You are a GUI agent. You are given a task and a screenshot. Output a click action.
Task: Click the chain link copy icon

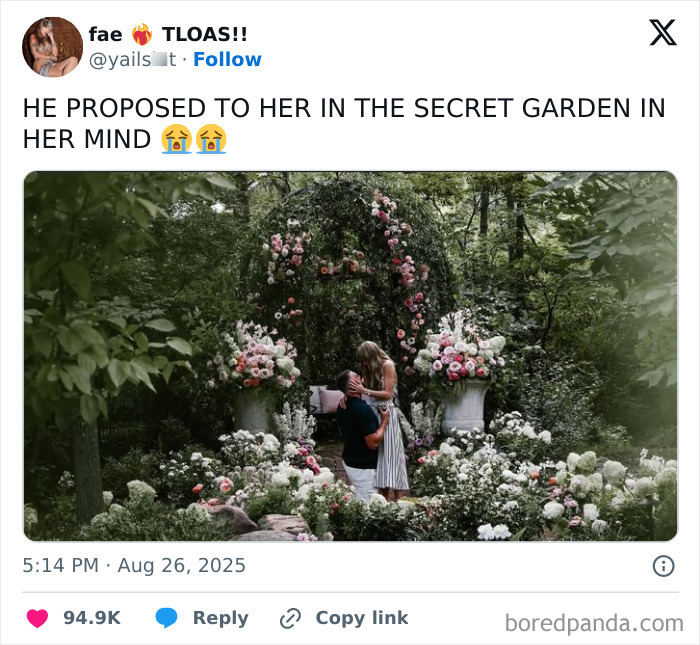point(290,618)
